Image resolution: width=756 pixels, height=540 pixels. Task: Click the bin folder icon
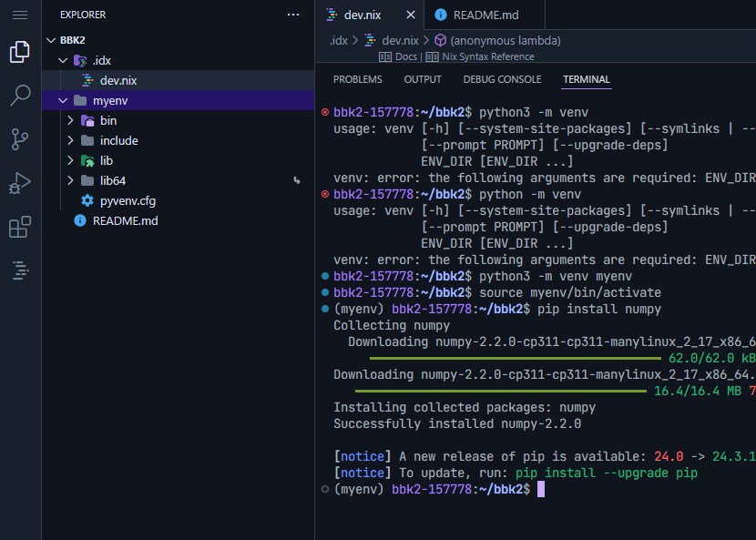click(87, 120)
